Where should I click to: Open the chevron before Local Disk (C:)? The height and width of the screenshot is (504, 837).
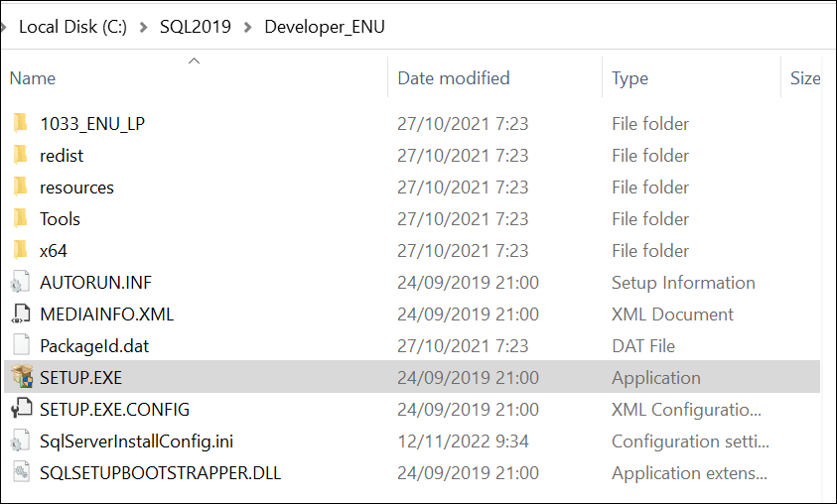3,27
